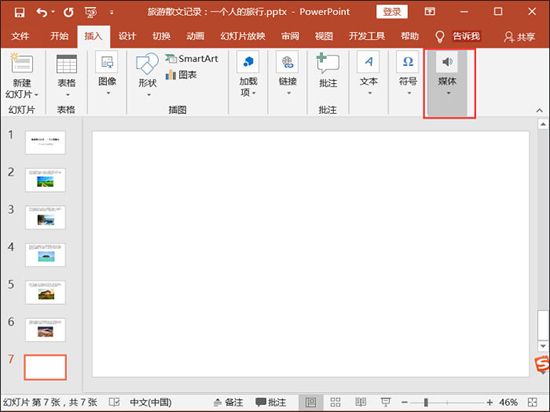Start Slide Show from status bar
Viewport: 550px width, 412px height.
[x=385, y=402]
